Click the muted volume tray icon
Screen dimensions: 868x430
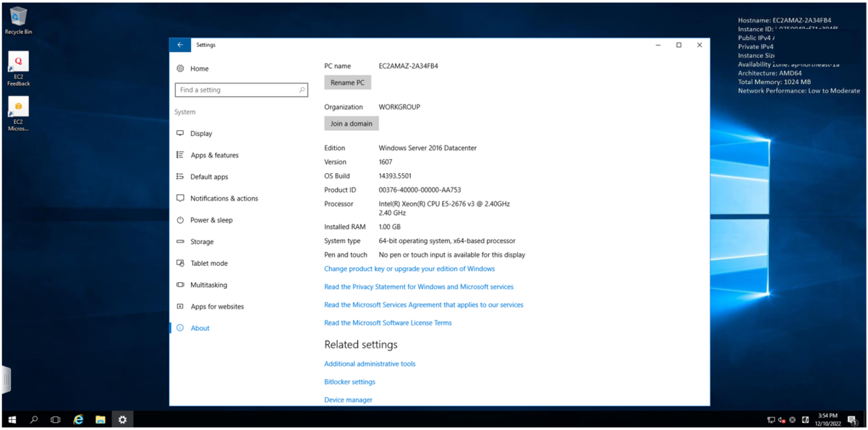tap(782, 420)
